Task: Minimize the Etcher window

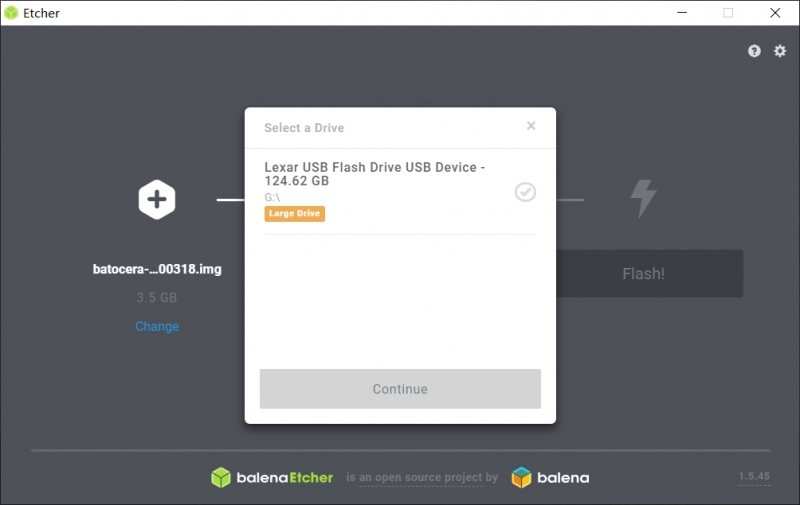Action: [682, 13]
